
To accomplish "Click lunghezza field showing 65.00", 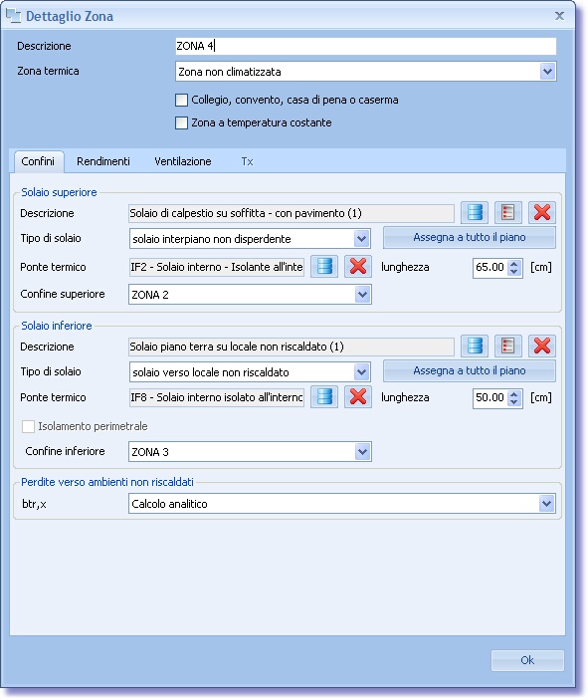I will pos(490,267).
